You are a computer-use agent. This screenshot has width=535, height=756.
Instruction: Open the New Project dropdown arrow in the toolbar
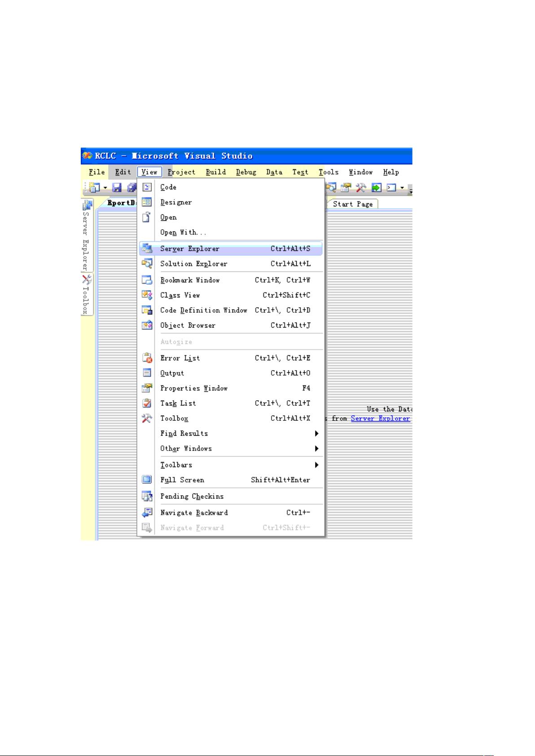tap(105, 188)
